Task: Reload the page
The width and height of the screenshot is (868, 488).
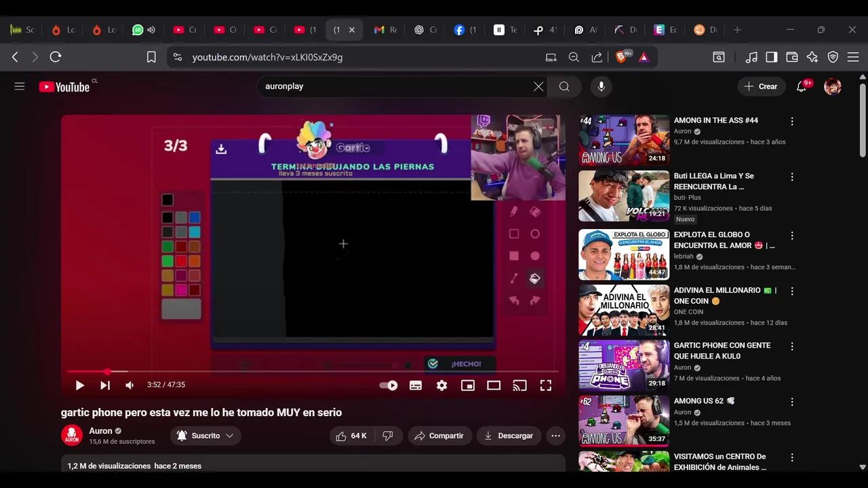Action: [56, 58]
